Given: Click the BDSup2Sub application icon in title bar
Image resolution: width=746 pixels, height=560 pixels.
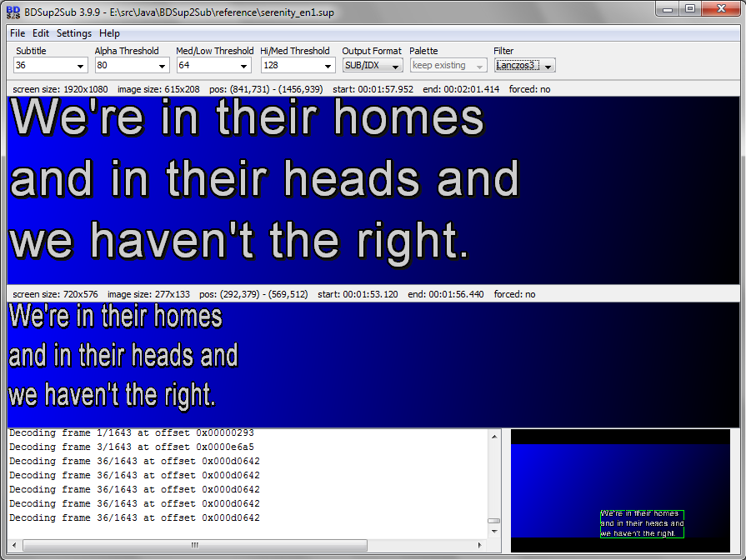Looking at the screenshot, I should tap(13, 12).
